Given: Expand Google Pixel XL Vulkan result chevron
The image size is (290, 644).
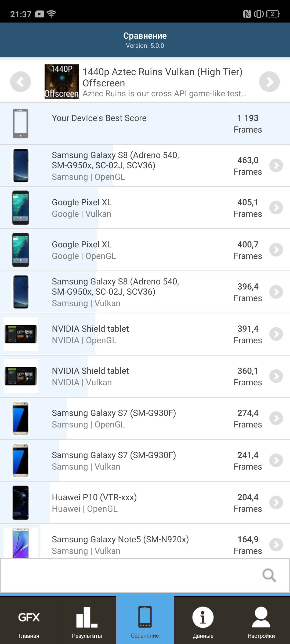Looking at the screenshot, I should coord(276,208).
